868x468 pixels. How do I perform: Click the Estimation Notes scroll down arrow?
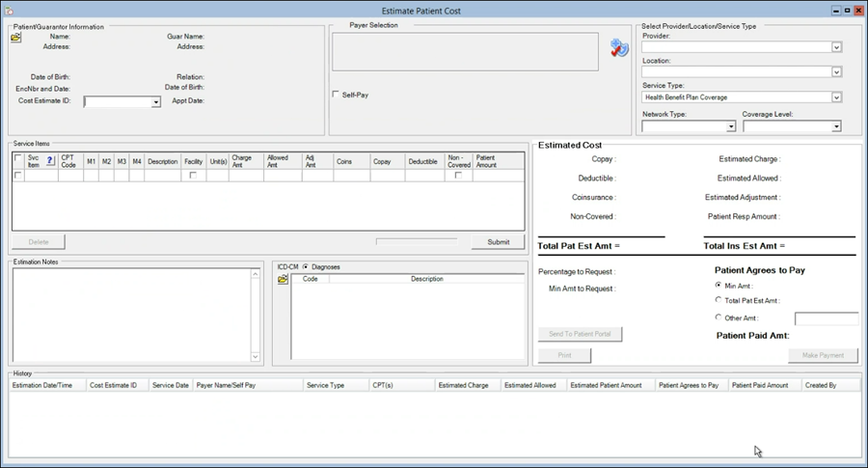(x=256, y=357)
